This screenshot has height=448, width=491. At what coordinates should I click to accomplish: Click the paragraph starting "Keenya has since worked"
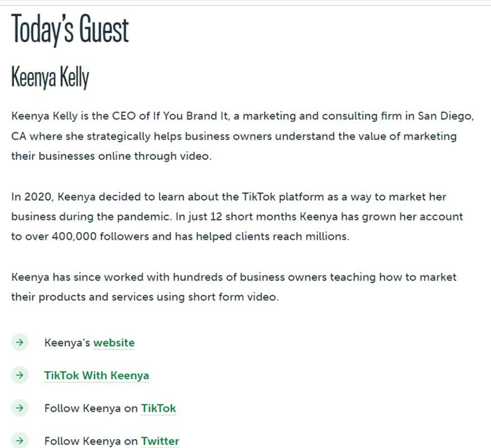point(234,287)
